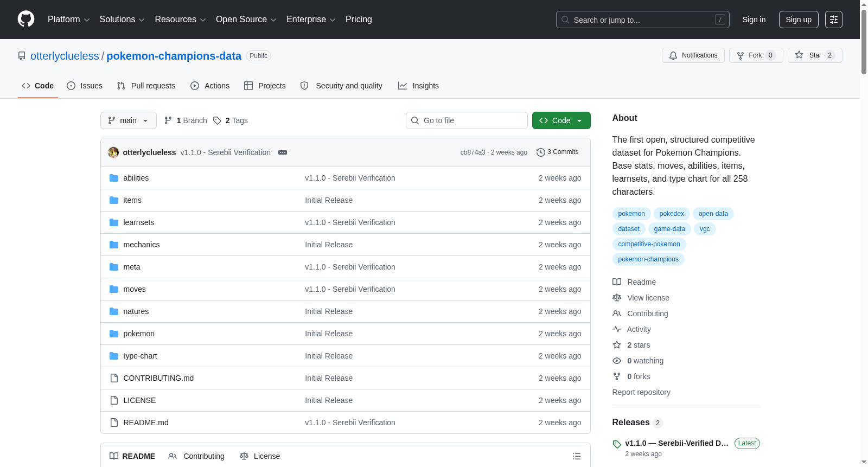Expand commit message details ellipsis

283,152
